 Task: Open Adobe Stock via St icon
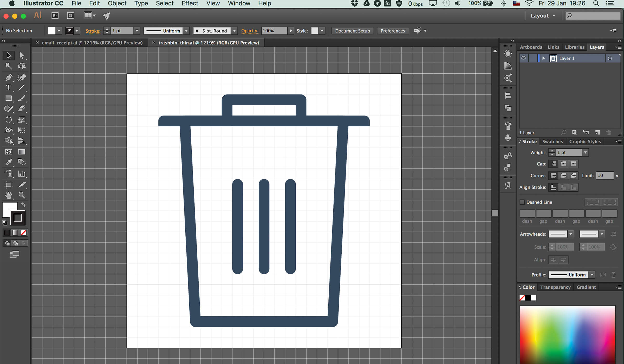(70, 16)
